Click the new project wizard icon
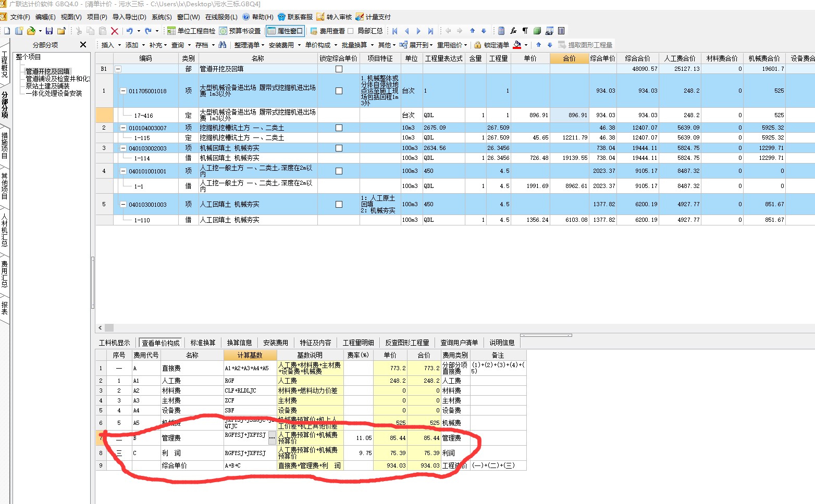The width and height of the screenshot is (815, 504). click(x=19, y=31)
